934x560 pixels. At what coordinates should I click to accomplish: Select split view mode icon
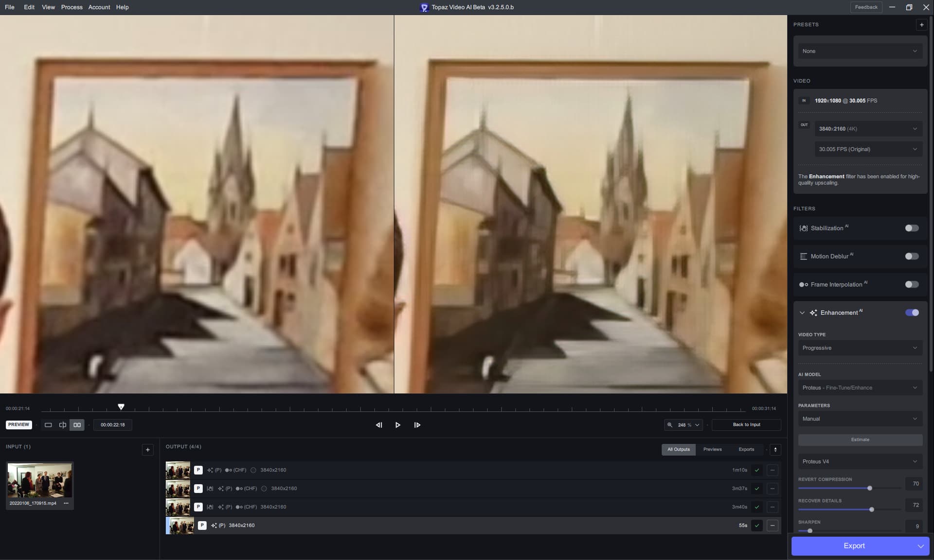63,425
